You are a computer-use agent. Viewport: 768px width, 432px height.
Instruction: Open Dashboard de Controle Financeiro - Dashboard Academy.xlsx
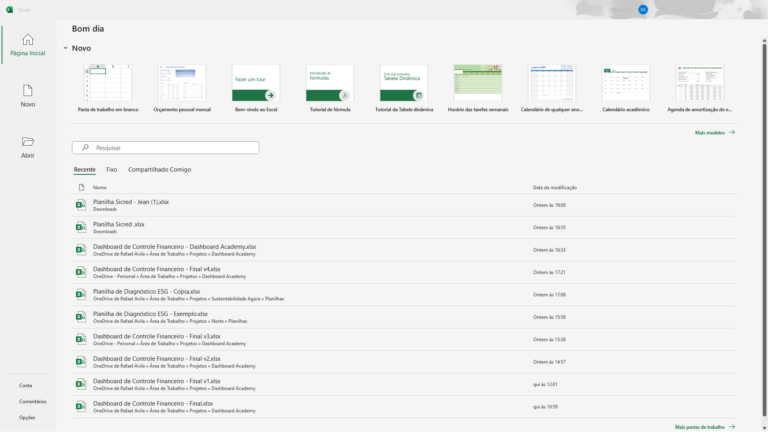tap(404, 250)
